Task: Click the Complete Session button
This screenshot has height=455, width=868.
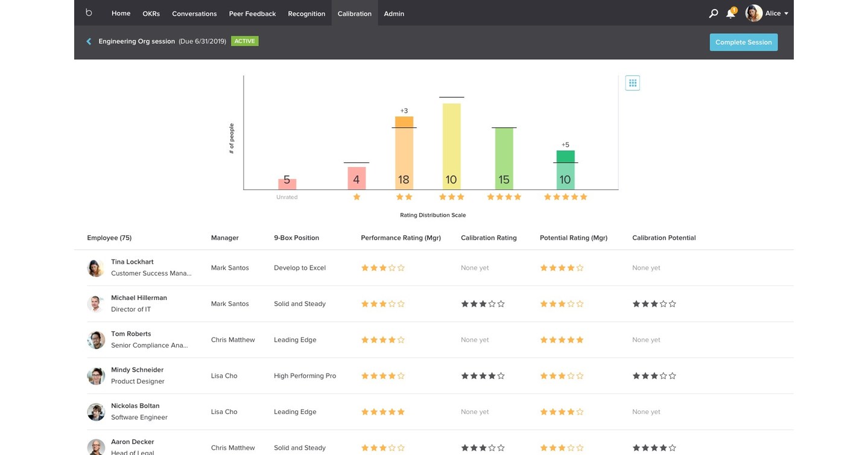Action: click(x=743, y=42)
